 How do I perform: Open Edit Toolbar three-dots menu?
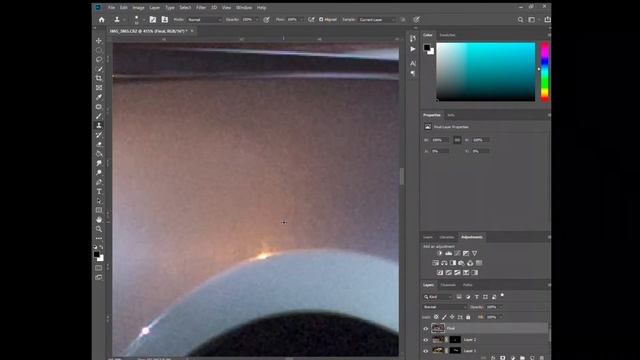pos(99,238)
